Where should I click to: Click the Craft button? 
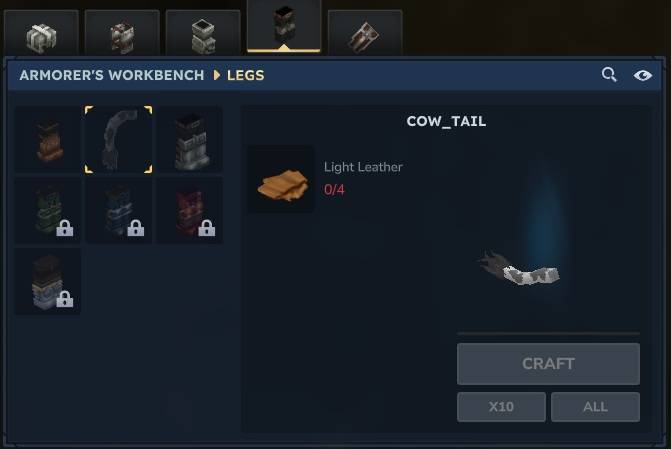click(548, 364)
